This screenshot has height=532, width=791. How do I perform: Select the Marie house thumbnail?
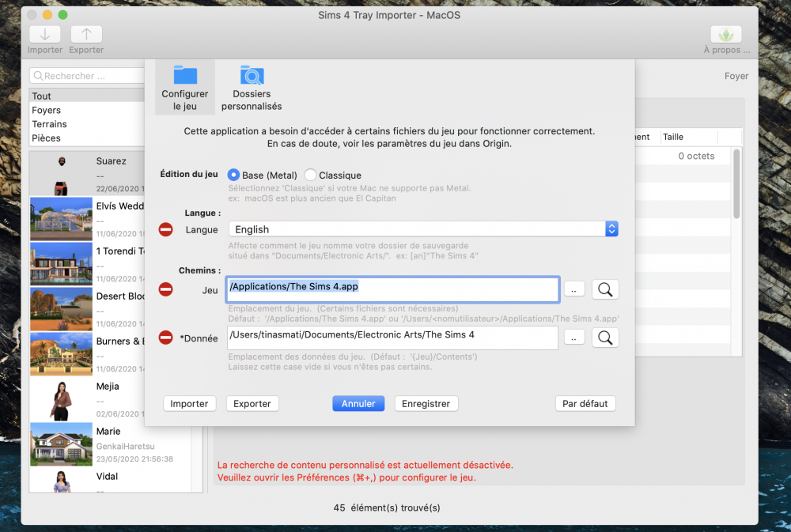[x=61, y=443]
